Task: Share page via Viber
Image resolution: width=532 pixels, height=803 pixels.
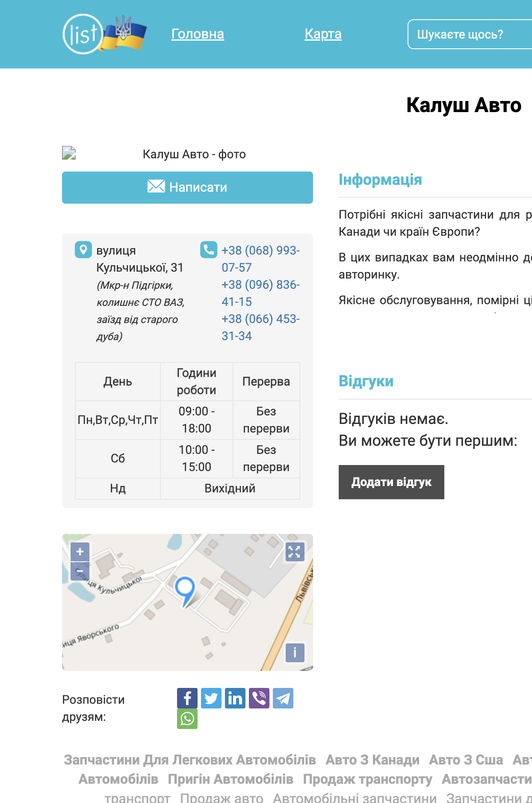Action: (x=259, y=698)
